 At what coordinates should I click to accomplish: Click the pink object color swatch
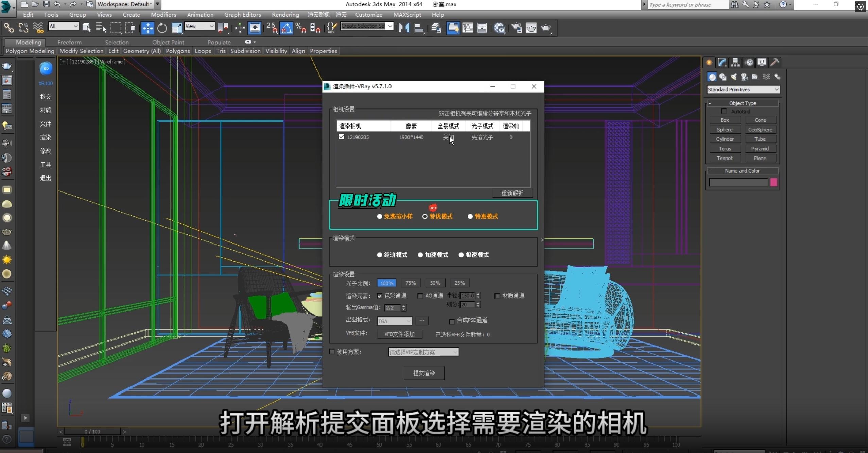(x=774, y=182)
